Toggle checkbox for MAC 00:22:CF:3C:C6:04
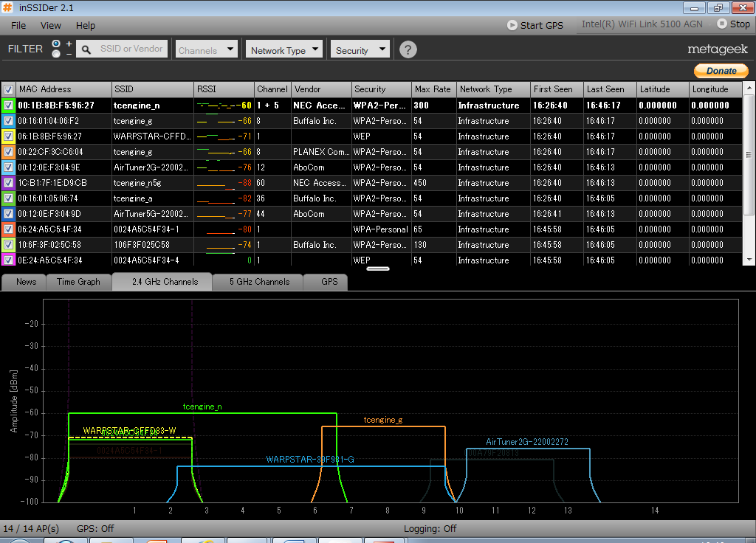Screen dimensions: 756x543 click(x=8, y=152)
